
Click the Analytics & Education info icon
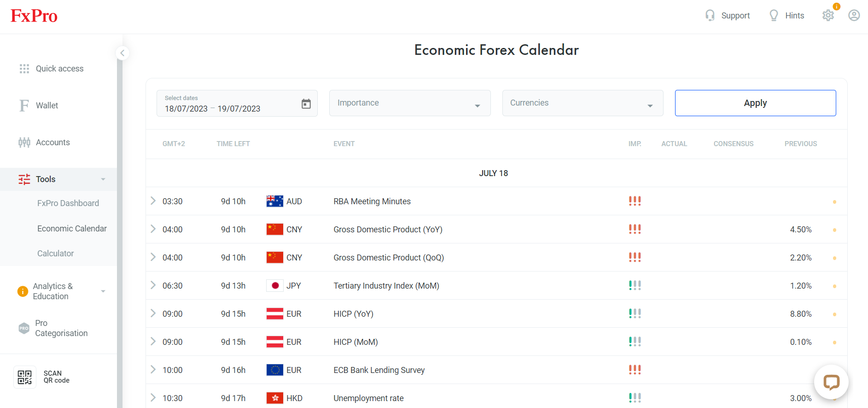click(x=23, y=291)
